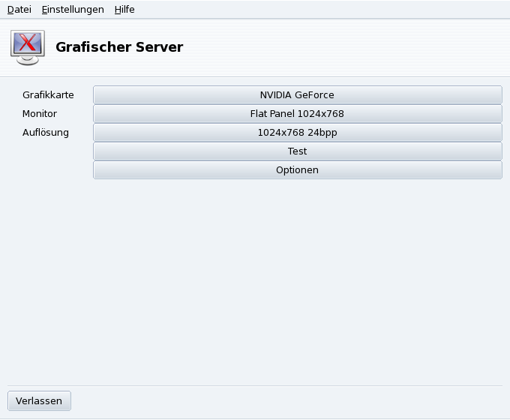Click the 1024x768 24bpp resolution button
This screenshot has width=510, height=420.
[x=297, y=133]
